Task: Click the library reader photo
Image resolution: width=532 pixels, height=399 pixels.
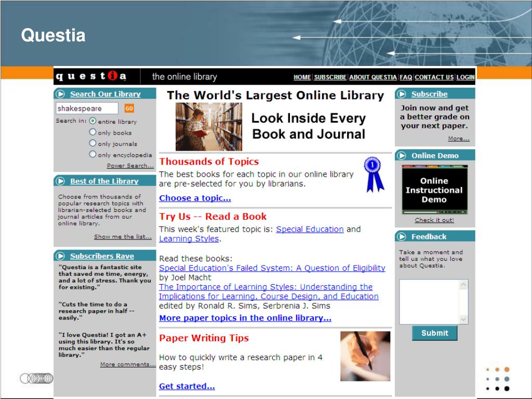Action: [209, 127]
